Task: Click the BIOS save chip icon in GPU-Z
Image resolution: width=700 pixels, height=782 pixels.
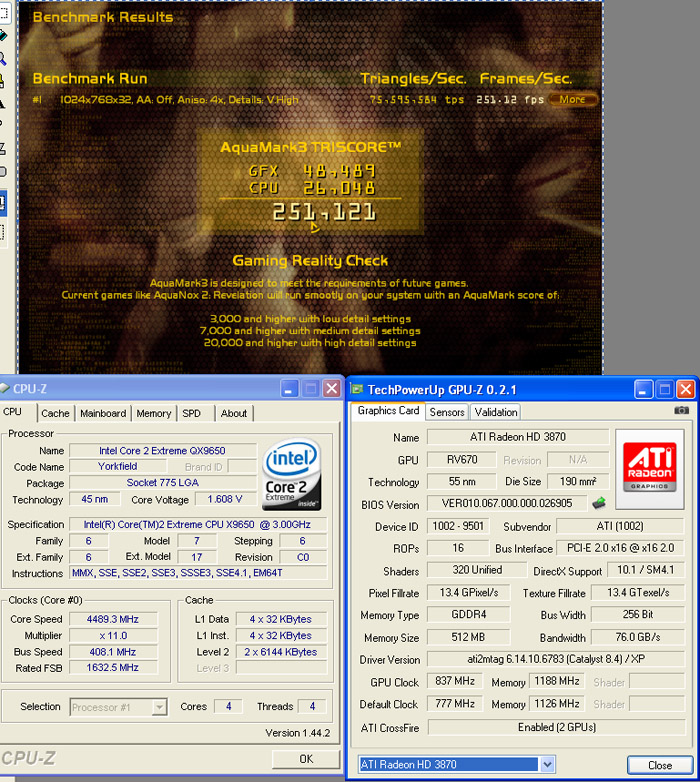Action: [599, 503]
